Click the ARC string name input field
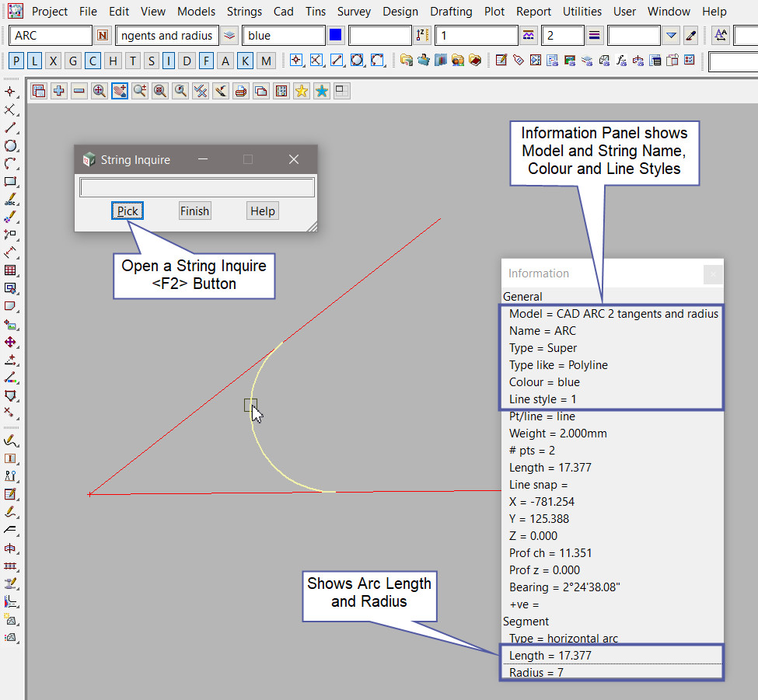Viewport: 758px width, 700px height. pyautogui.click(x=51, y=36)
